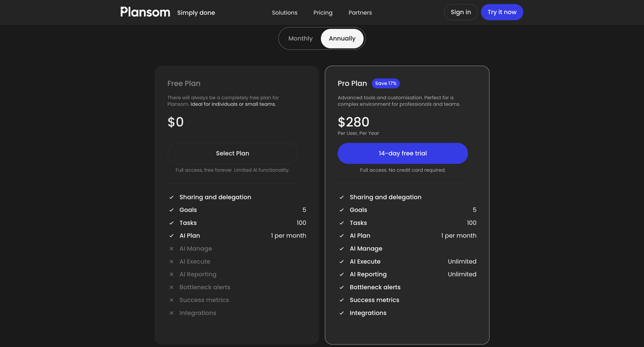Image resolution: width=644 pixels, height=347 pixels.
Task: Click checkmark beside Pro Plan Success metrics
Action: [341, 300]
